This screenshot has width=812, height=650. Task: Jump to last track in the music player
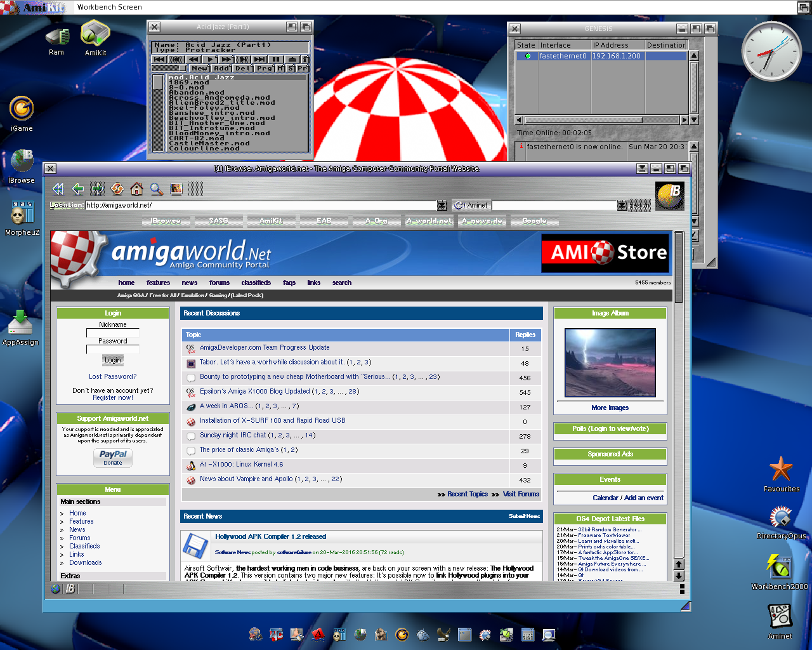pos(259,59)
